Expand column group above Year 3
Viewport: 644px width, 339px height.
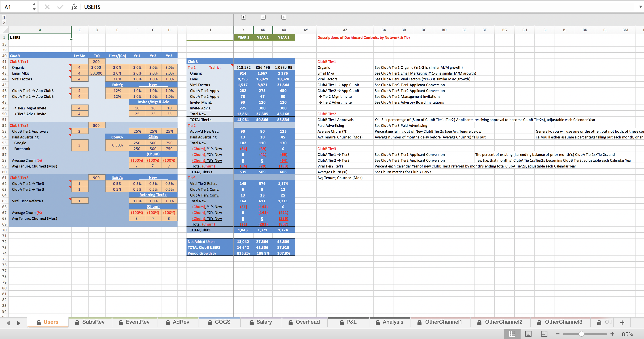[284, 17]
